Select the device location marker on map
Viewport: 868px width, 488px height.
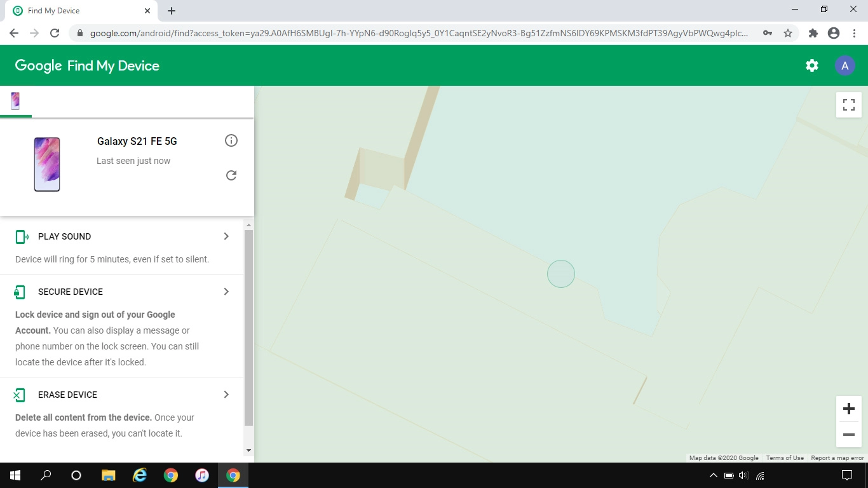click(561, 274)
